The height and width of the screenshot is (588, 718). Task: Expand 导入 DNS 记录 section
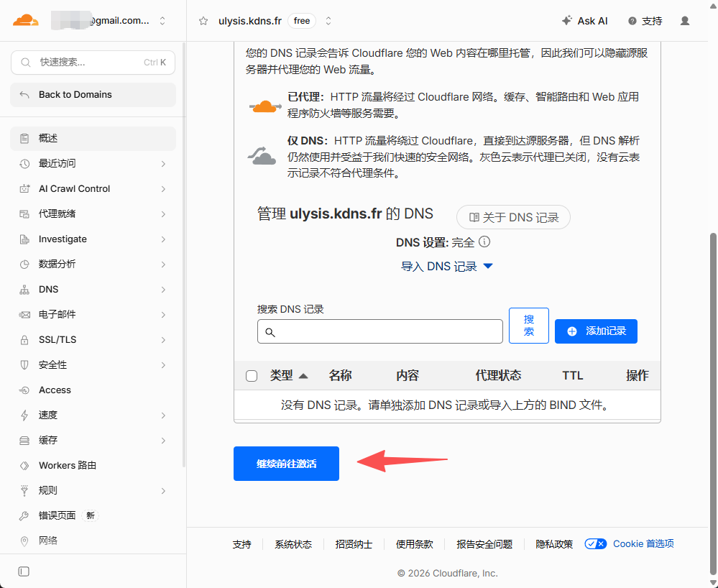[x=447, y=266]
